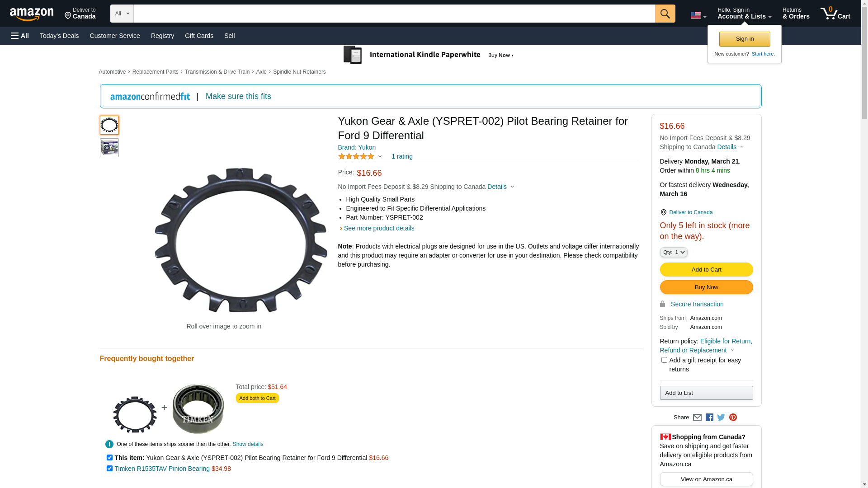This screenshot has height=488, width=868.
Task: Click the search magnifier button
Action: click(665, 14)
